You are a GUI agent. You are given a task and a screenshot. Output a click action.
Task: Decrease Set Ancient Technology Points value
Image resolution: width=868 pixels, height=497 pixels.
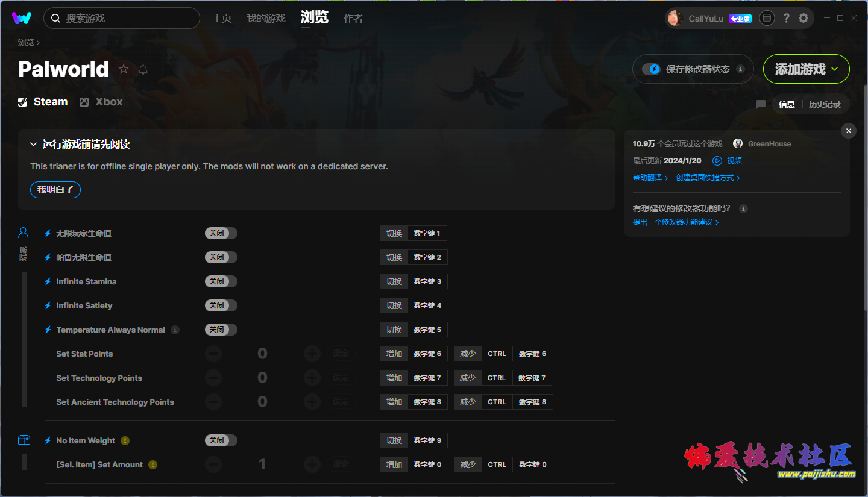pyautogui.click(x=213, y=402)
